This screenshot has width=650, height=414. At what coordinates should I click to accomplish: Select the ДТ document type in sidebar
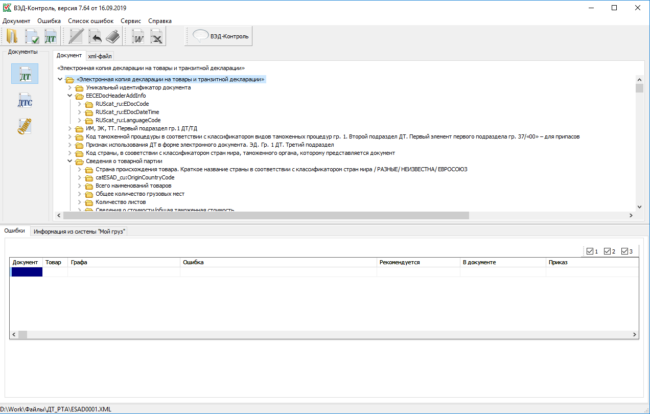25,74
